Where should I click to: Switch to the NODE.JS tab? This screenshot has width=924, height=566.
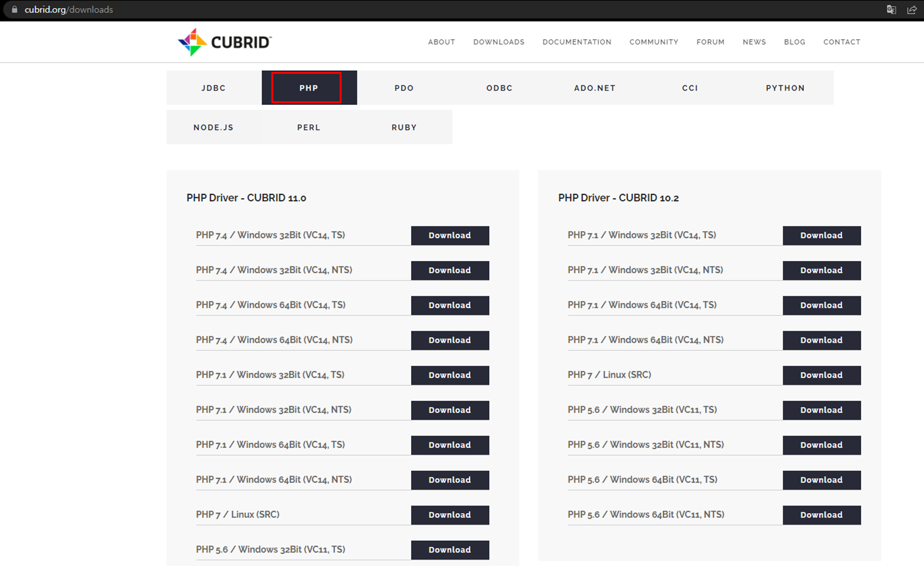pyautogui.click(x=214, y=127)
